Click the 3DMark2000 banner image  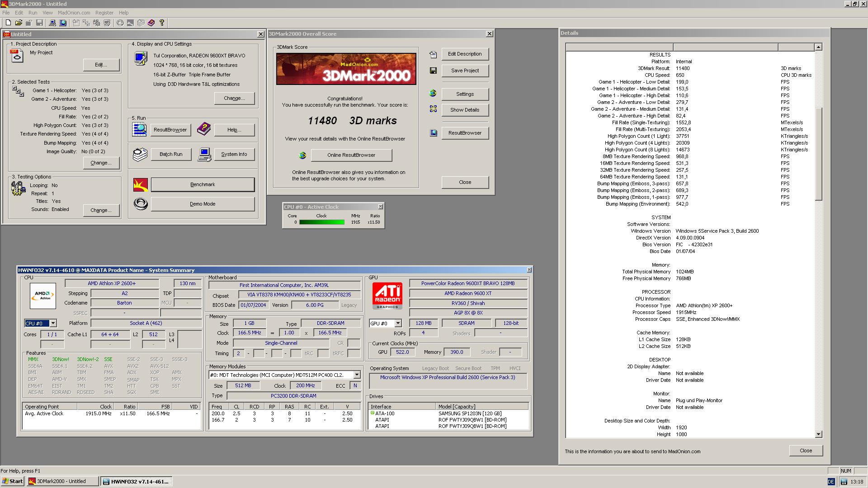[x=346, y=69]
